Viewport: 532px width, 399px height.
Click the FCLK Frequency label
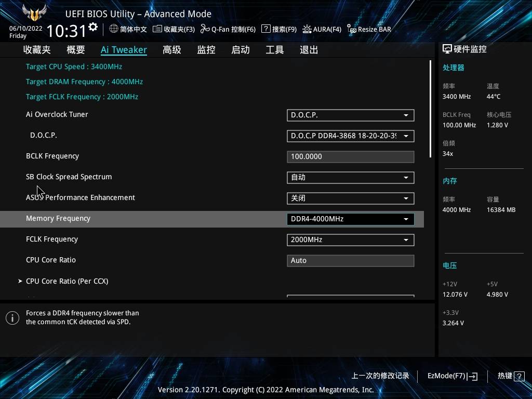coord(52,239)
